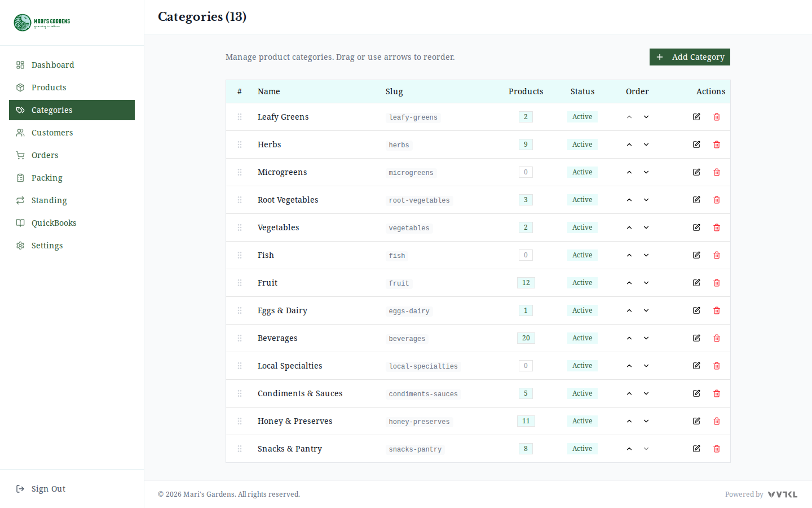Click the product count 20 for Beverages
Viewport: 812px width, 508px height.
526,338
